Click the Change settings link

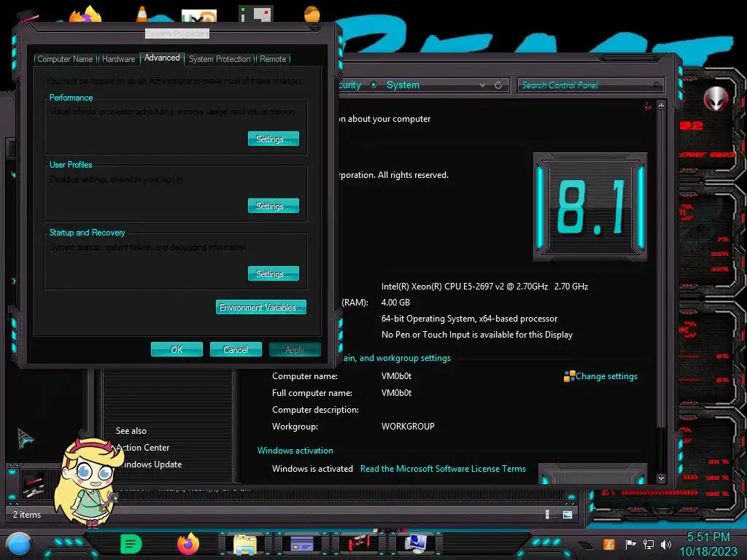[x=606, y=376]
